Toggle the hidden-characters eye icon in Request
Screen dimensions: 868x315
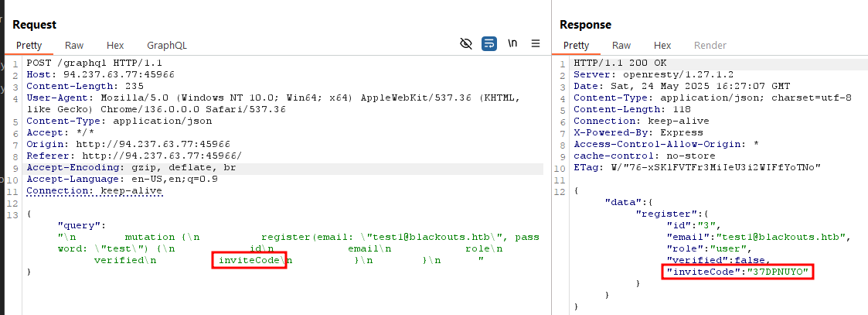(x=465, y=44)
